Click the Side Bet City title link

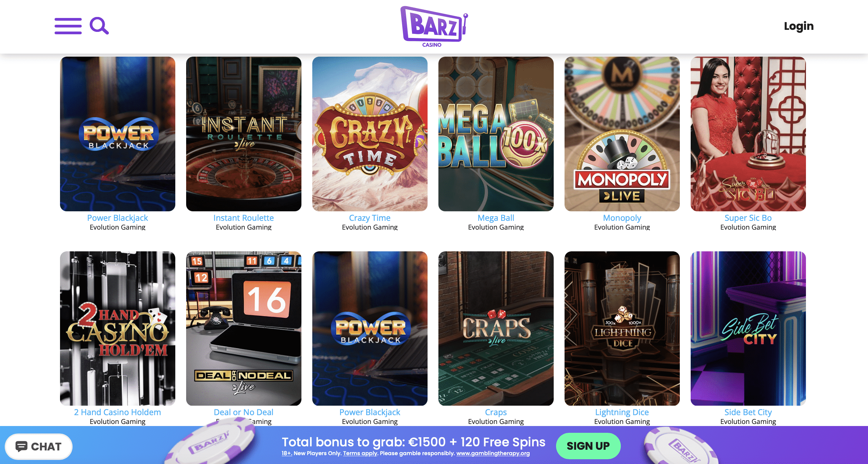pyautogui.click(x=748, y=412)
